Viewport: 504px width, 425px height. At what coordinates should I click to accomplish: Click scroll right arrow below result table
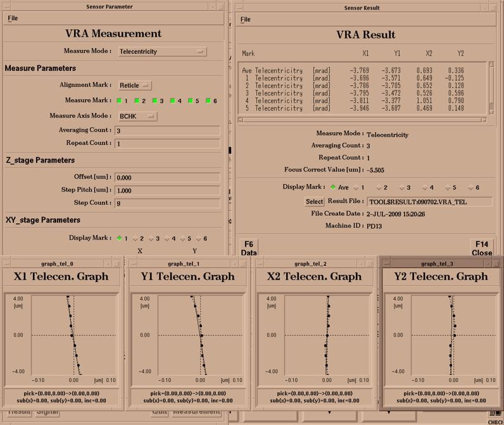point(484,120)
